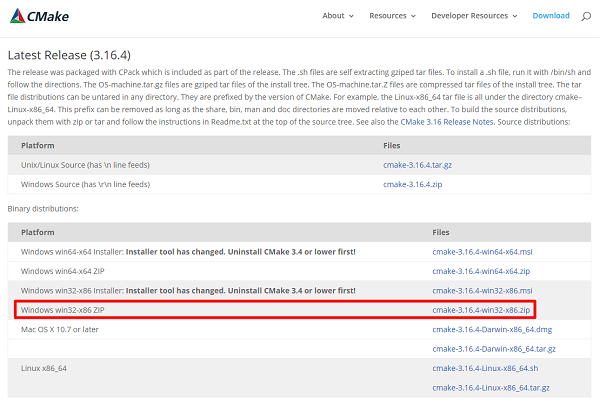This screenshot has width=600, height=405.
Task: Download cmake-3.16.4.tar.gz source
Action: pos(417,165)
